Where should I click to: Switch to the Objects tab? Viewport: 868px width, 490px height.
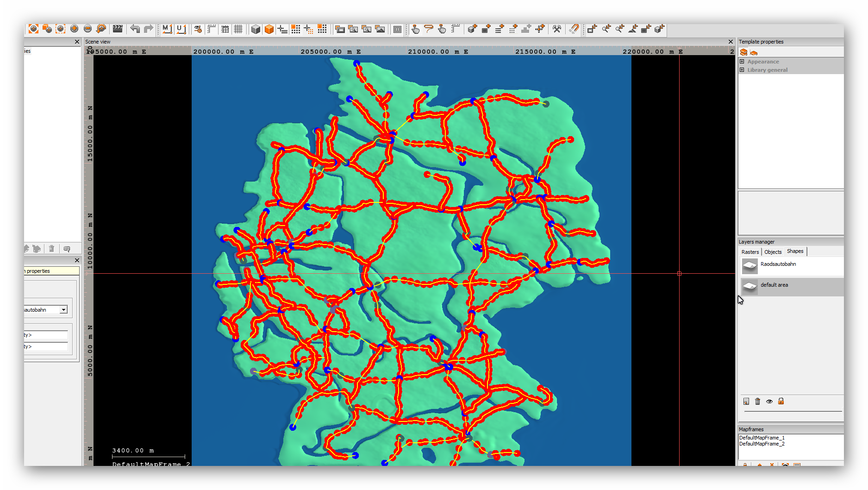[x=773, y=252]
